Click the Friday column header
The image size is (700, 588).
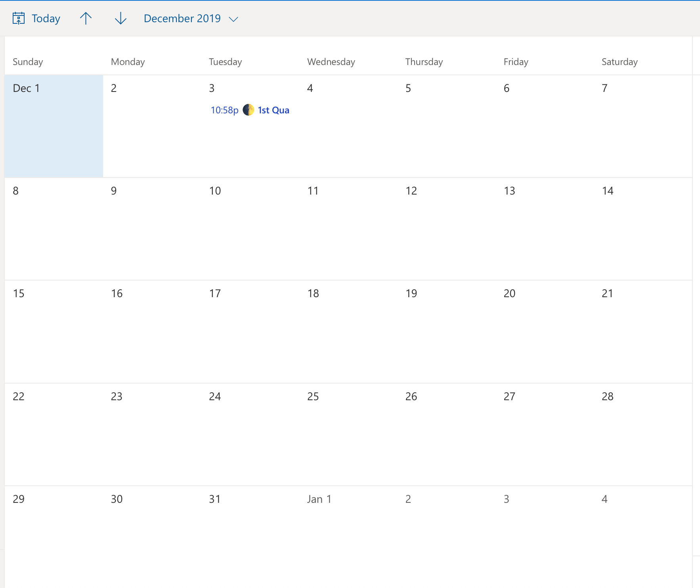tap(516, 62)
